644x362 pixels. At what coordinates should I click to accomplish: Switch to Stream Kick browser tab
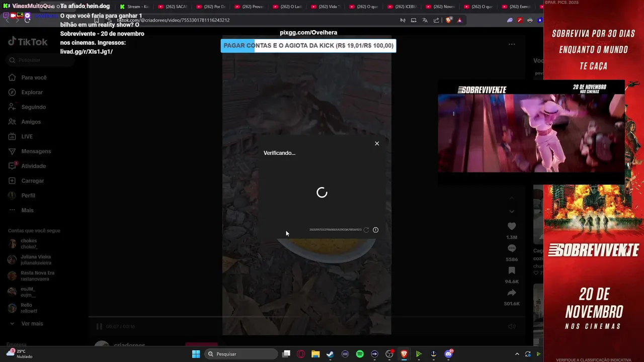click(134, 7)
